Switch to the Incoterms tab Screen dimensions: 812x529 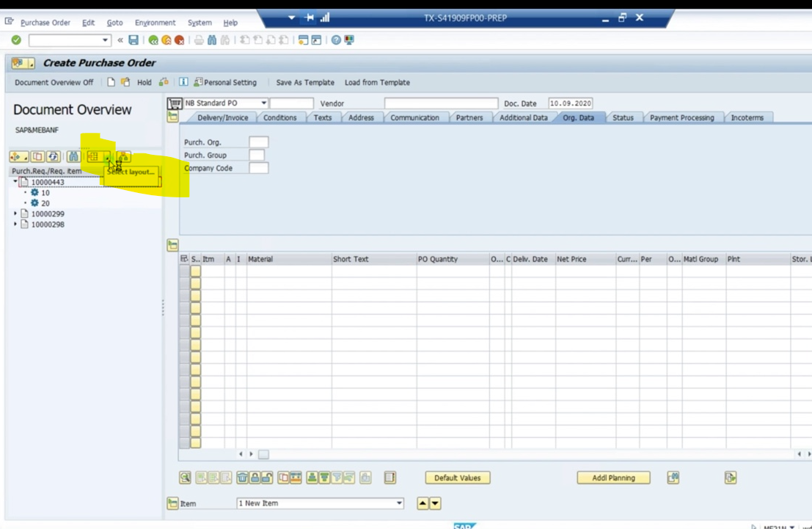pyautogui.click(x=747, y=117)
